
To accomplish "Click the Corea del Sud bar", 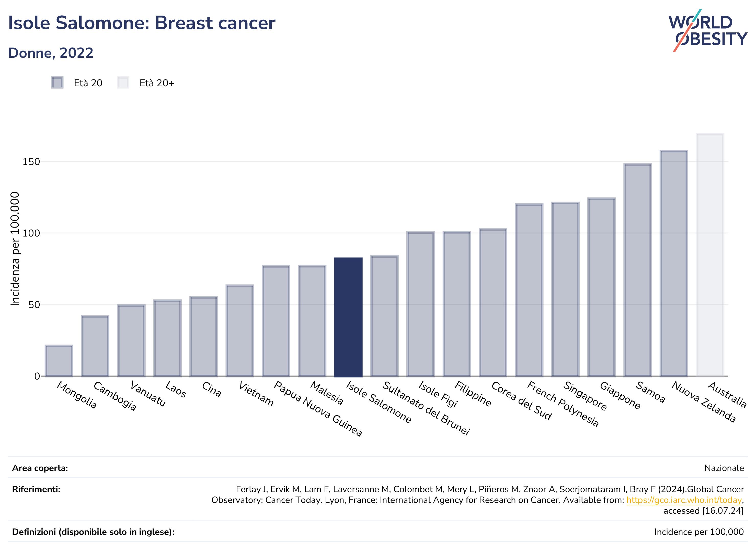I will click(493, 303).
